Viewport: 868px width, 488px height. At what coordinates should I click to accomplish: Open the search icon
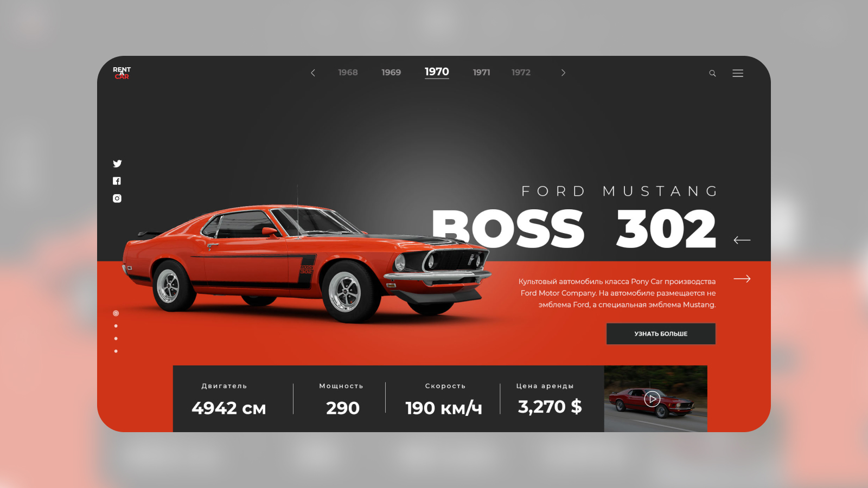click(712, 73)
